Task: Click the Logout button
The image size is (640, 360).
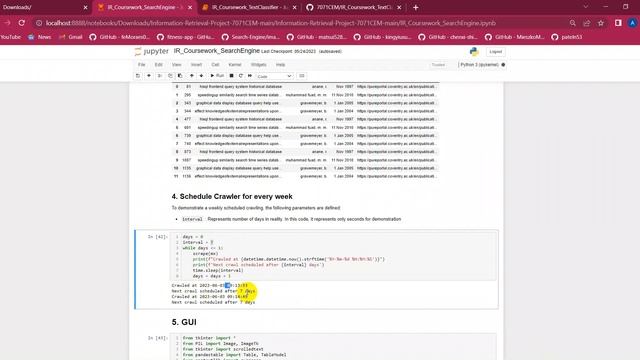Action: click(x=496, y=52)
